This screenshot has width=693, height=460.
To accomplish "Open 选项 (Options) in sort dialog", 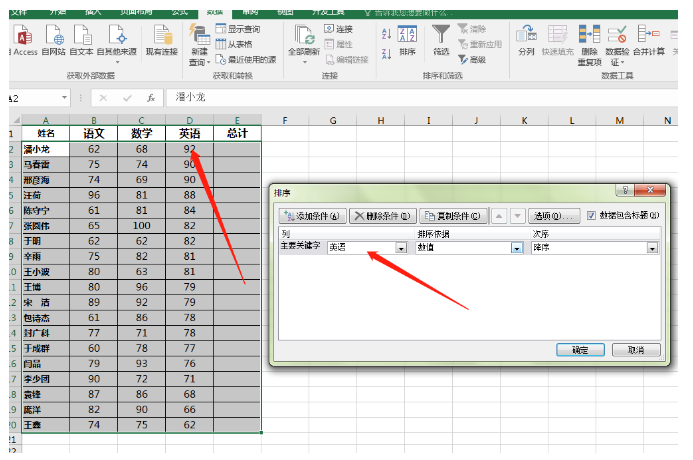I will pyautogui.click(x=554, y=216).
